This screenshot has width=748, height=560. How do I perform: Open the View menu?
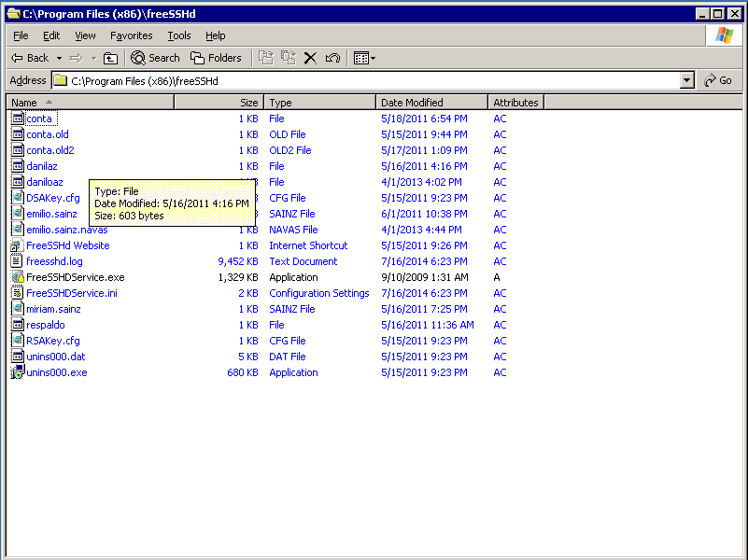click(85, 35)
